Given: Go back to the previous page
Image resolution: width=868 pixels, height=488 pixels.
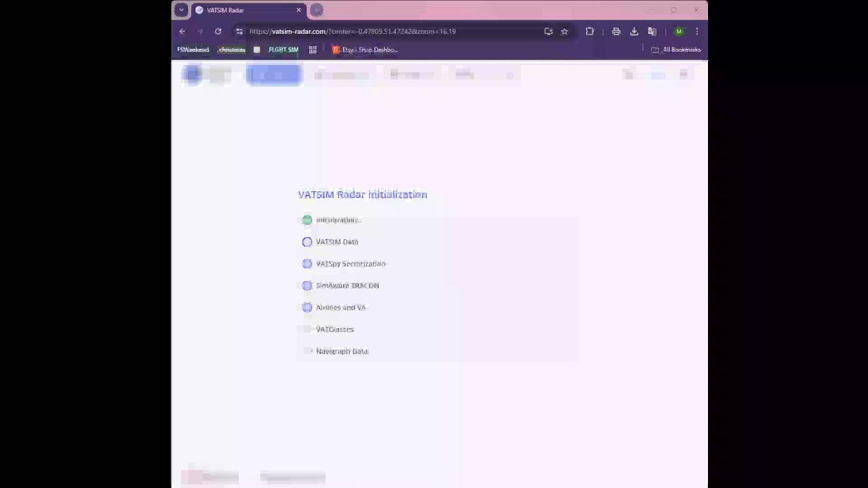Looking at the screenshot, I should point(182,31).
